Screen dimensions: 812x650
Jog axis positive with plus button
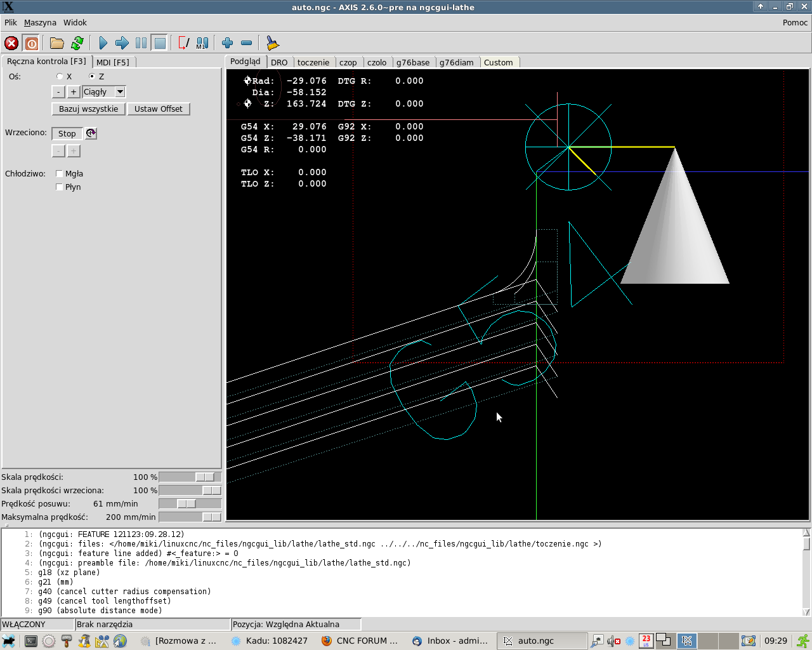point(74,92)
